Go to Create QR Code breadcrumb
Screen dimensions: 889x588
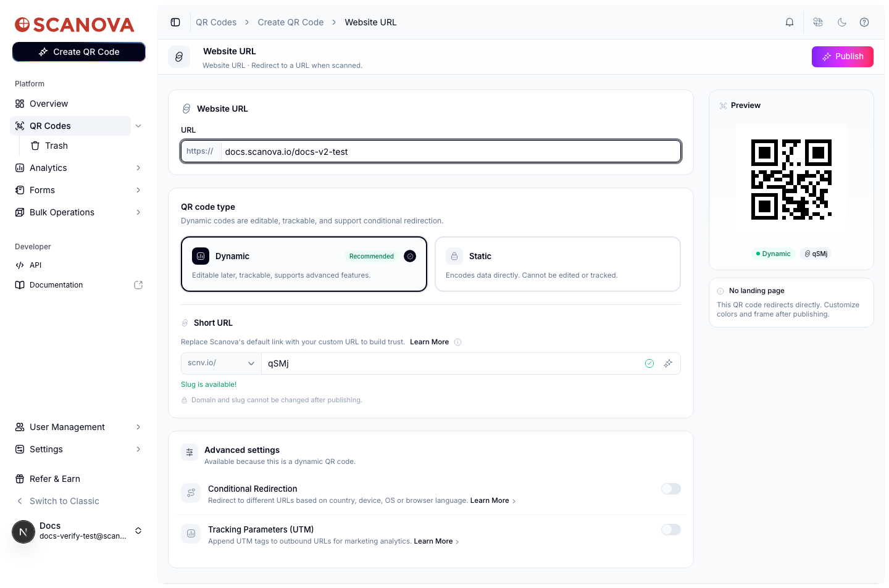coord(291,22)
